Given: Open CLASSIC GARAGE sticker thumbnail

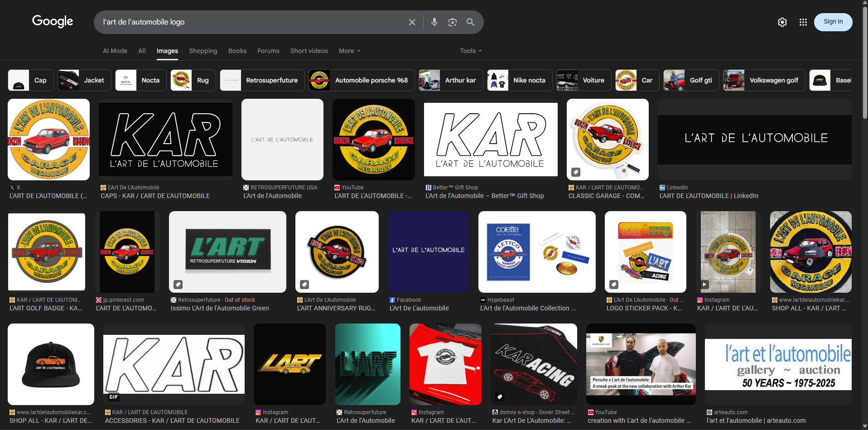Looking at the screenshot, I should pos(608,140).
